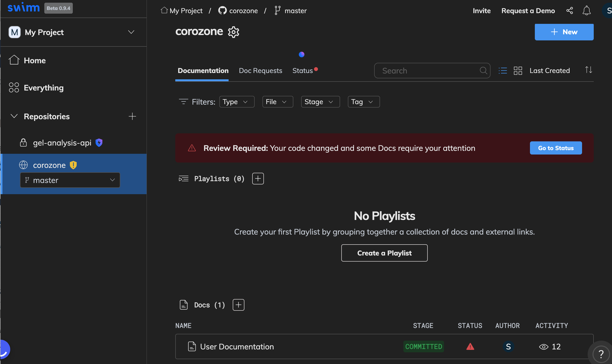Open the Stage filter dropdown
Image resolution: width=612 pixels, height=364 pixels.
click(x=320, y=102)
